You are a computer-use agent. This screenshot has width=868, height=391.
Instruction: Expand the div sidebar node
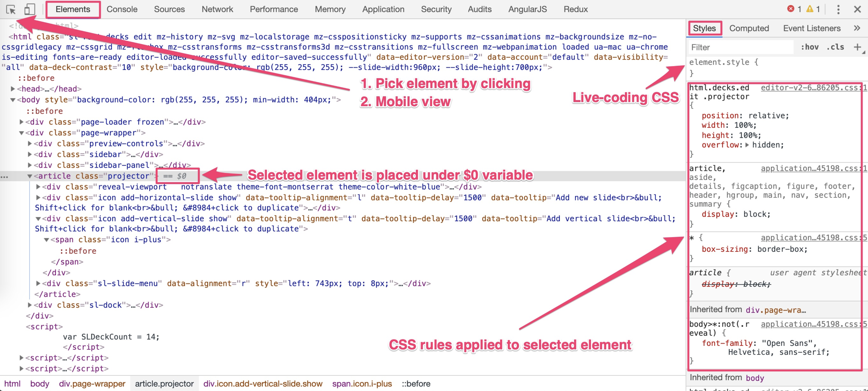pyautogui.click(x=30, y=155)
